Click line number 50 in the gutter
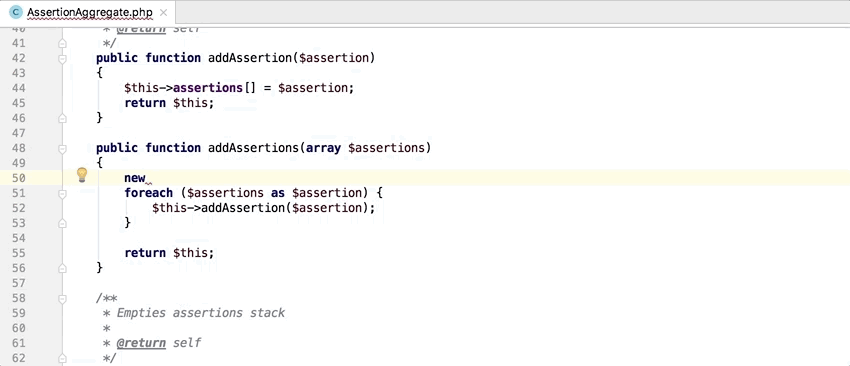This screenshot has height=366, width=850. [18, 178]
